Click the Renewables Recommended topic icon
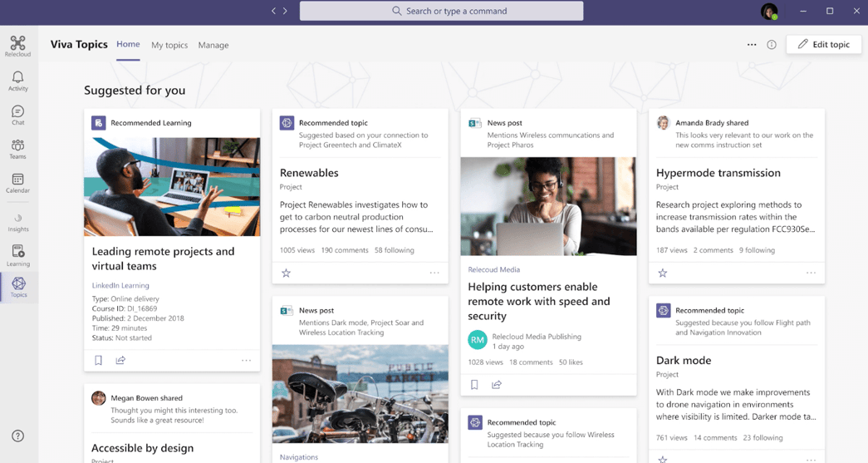 [x=287, y=123]
